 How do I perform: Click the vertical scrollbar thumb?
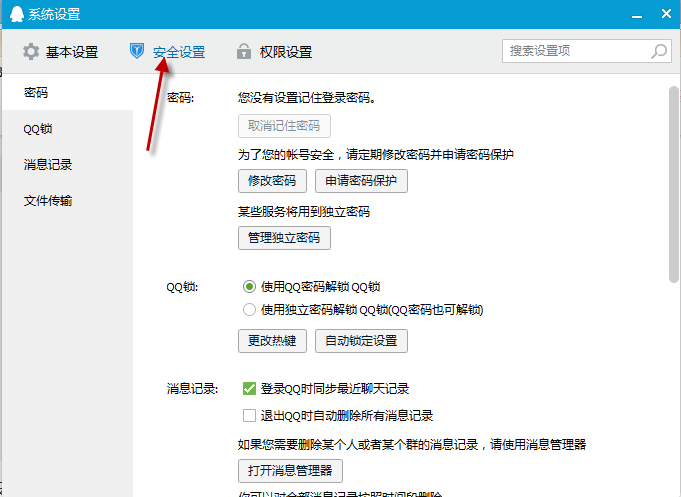(674, 185)
